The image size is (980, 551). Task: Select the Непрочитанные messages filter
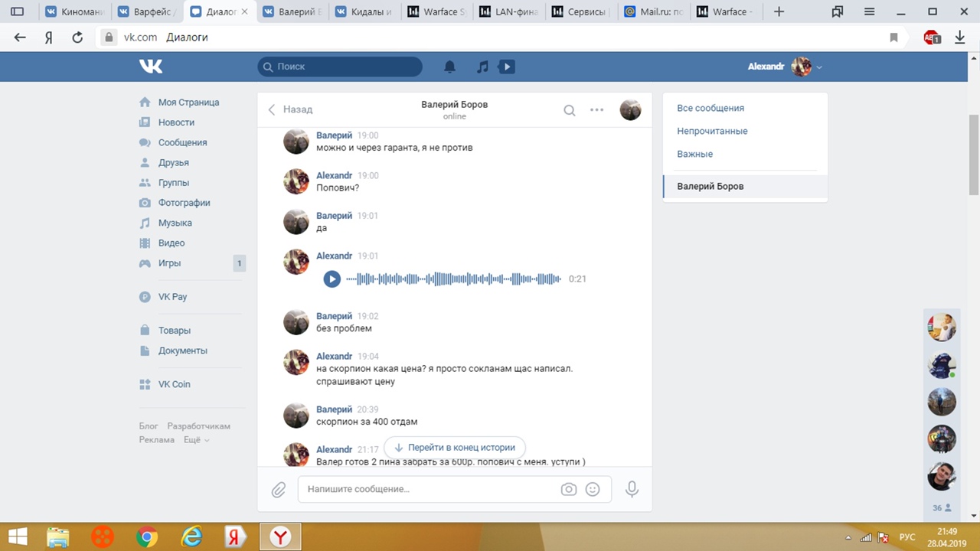712,131
